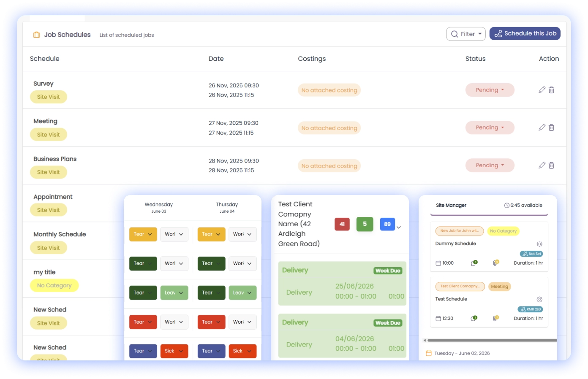Click the attachment paperclip on Dummy Schedule card
The height and width of the screenshot is (379, 588).
pos(496,263)
